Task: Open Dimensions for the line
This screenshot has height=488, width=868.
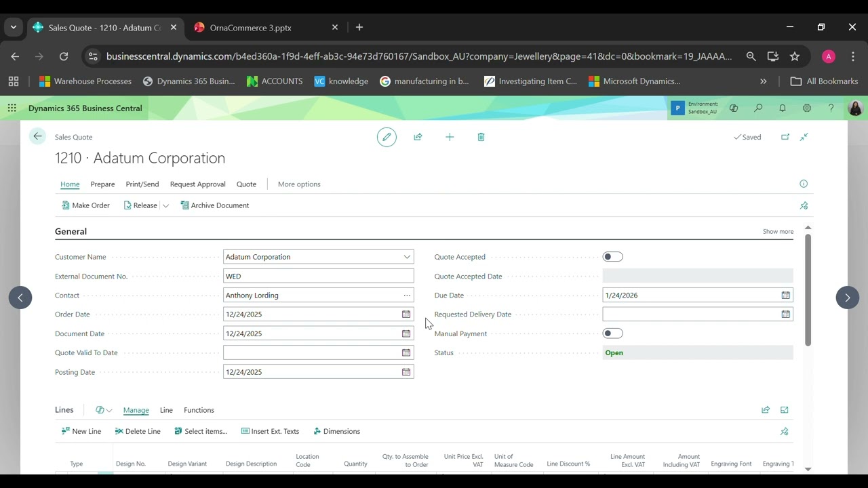Action: click(336, 431)
